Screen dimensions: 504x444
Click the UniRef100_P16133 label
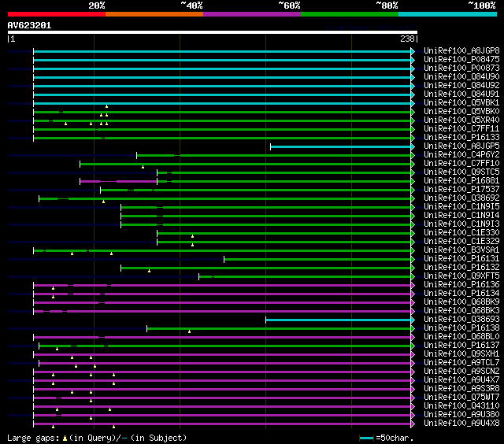tap(461, 138)
